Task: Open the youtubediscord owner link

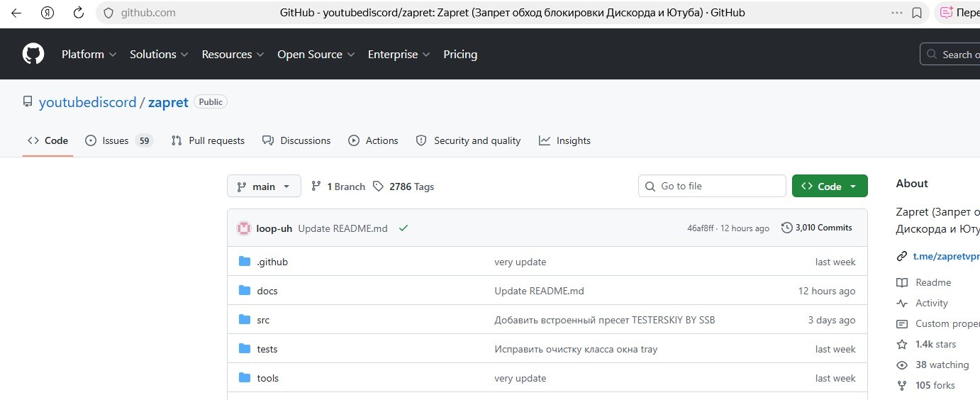Action: coord(87,102)
